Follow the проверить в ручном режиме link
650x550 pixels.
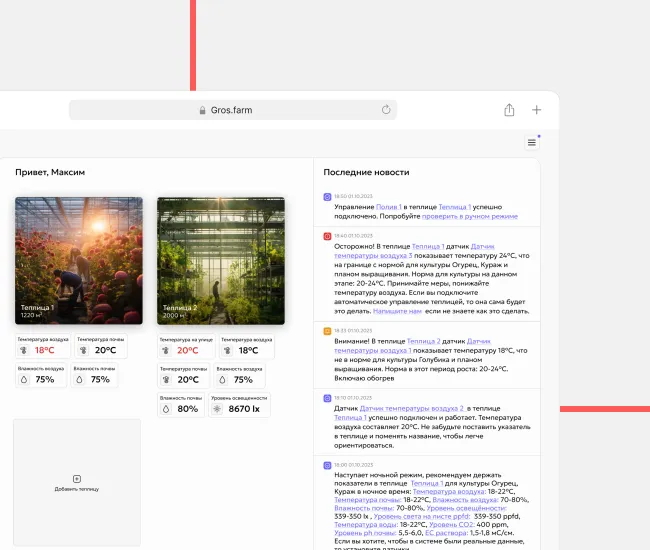pyautogui.click(x=470, y=216)
